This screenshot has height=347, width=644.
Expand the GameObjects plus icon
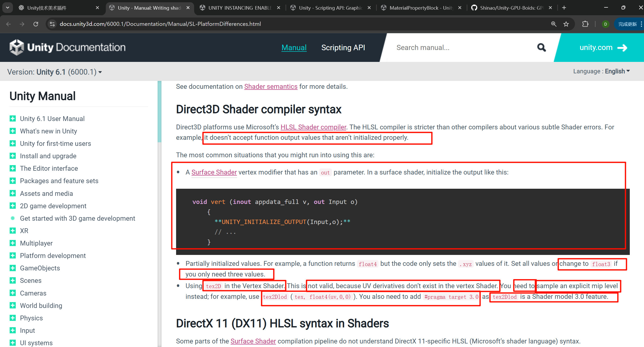tap(13, 268)
